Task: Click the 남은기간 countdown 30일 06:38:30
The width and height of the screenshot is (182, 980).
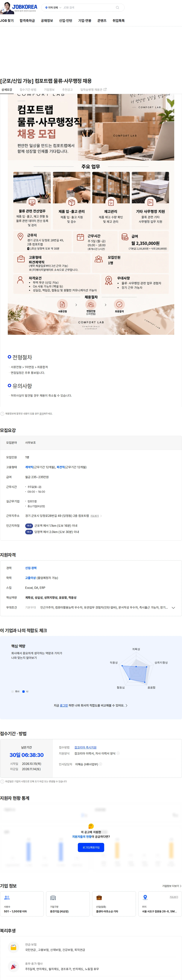Action: tap(27, 755)
